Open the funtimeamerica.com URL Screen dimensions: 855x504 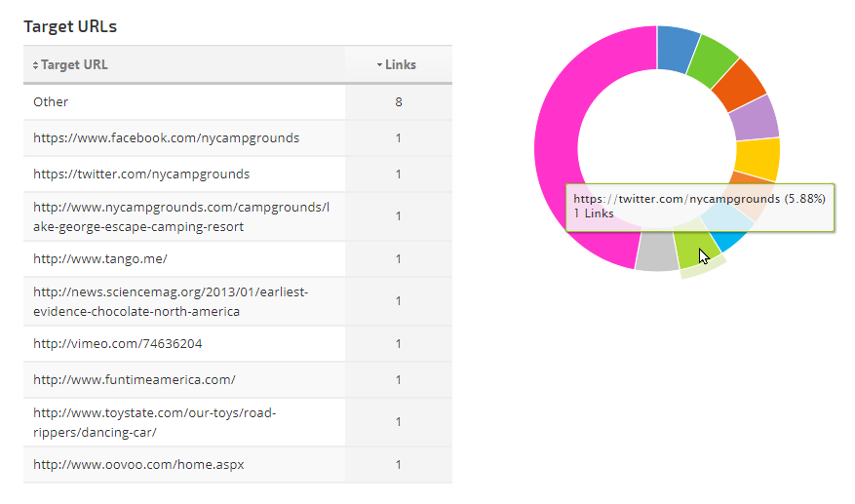(135, 380)
